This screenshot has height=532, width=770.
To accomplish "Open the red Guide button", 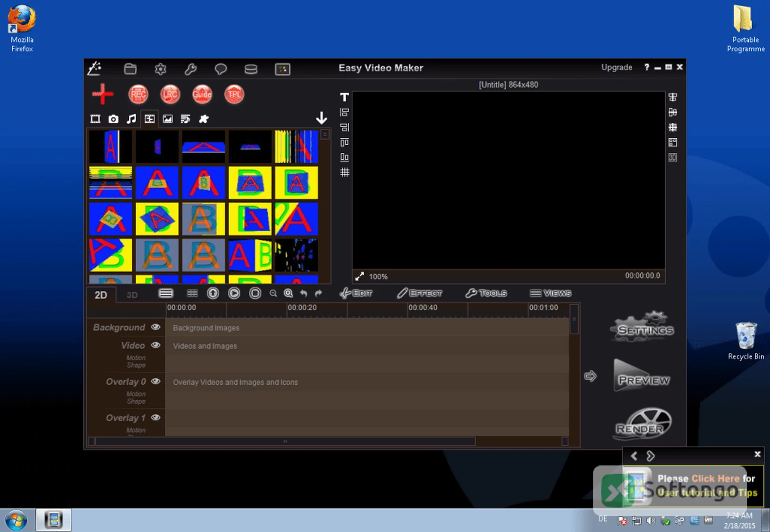I will click(202, 94).
